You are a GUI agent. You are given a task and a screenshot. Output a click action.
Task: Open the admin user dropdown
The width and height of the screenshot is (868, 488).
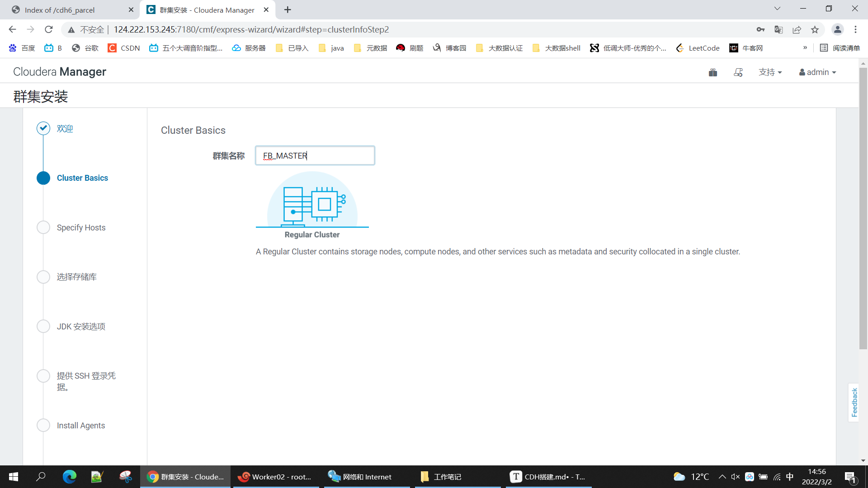click(817, 72)
